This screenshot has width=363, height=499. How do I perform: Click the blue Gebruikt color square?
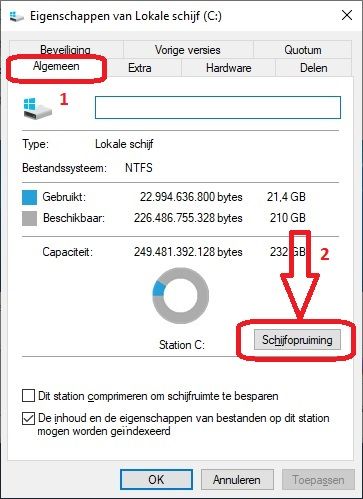tap(29, 197)
